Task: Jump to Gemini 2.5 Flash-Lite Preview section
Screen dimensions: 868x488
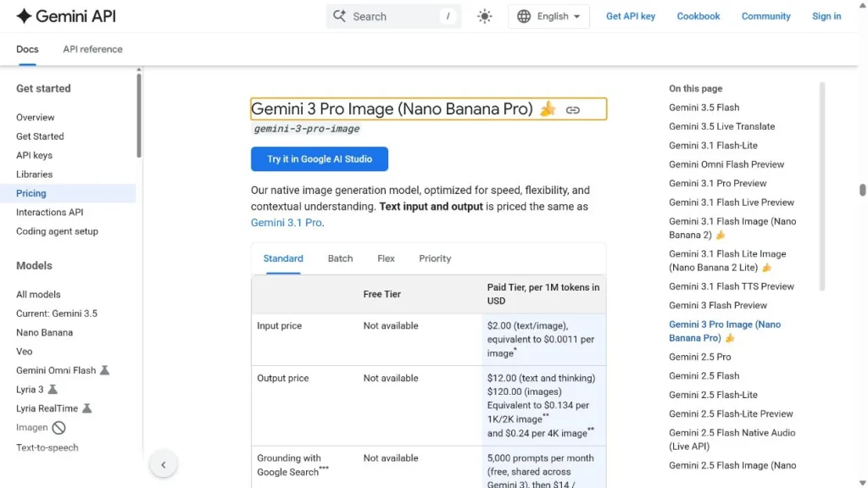Action: click(x=731, y=413)
